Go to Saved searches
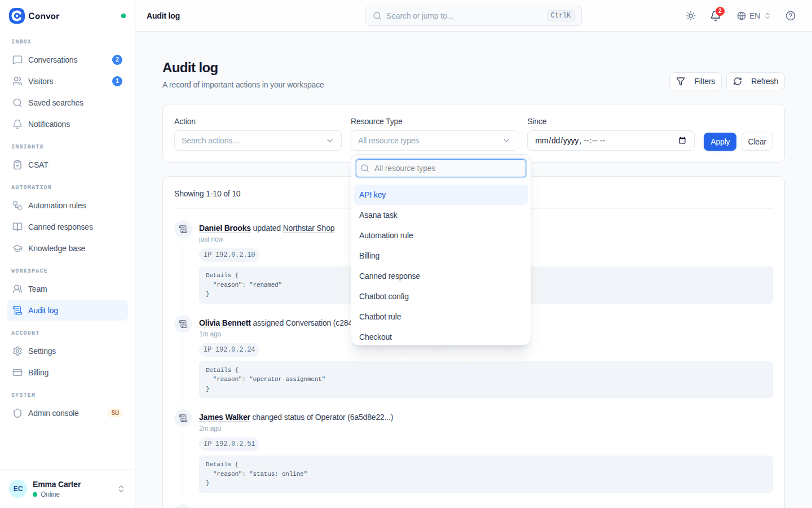Image resolution: width=812 pixels, height=508 pixels. (x=67, y=103)
